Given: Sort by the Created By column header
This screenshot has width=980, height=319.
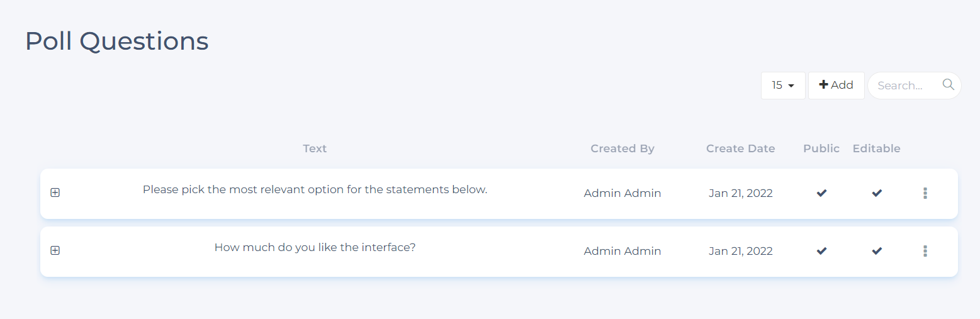Looking at the screenshot, I should tap(622, 148).
